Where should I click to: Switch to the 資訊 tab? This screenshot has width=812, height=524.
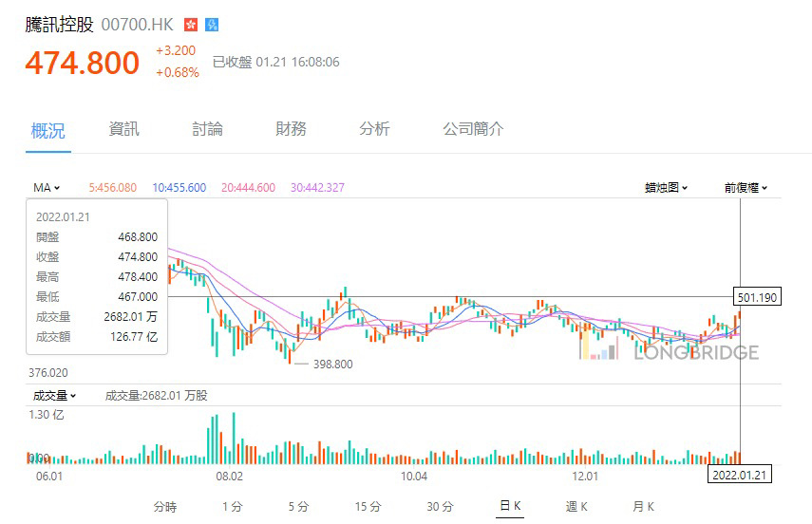(x=124, y=129)
